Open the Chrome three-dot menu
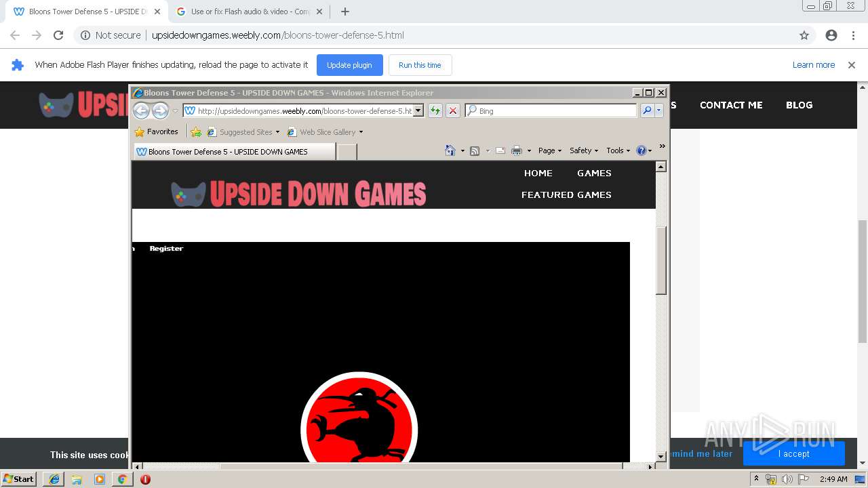The height and width of the screenshot is (488, 868). 853,35
